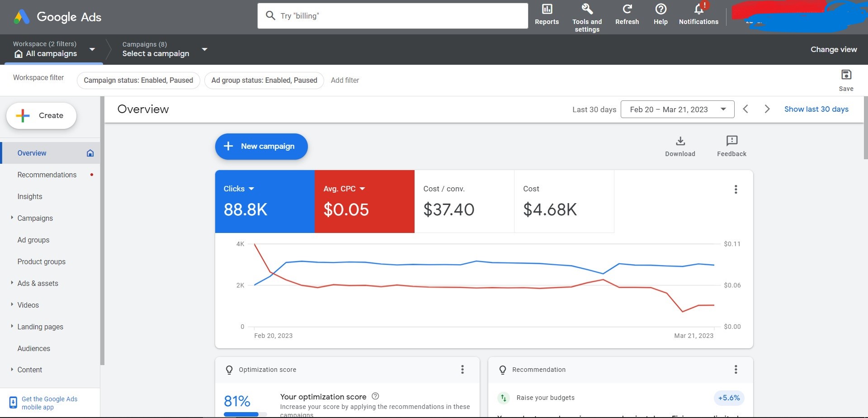Open the Feedback icon
This screenshot has width=868, height=418.
pyautogui.click(x=731, y=141)
